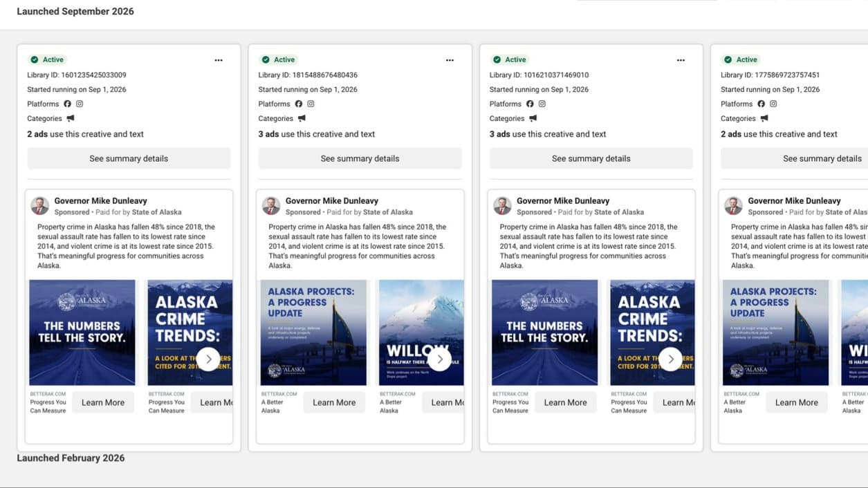This screenshot has width=868, height=488.
Task: Select text 'Library ID: 1016210371469010'
Action: (x=539, y=75)
